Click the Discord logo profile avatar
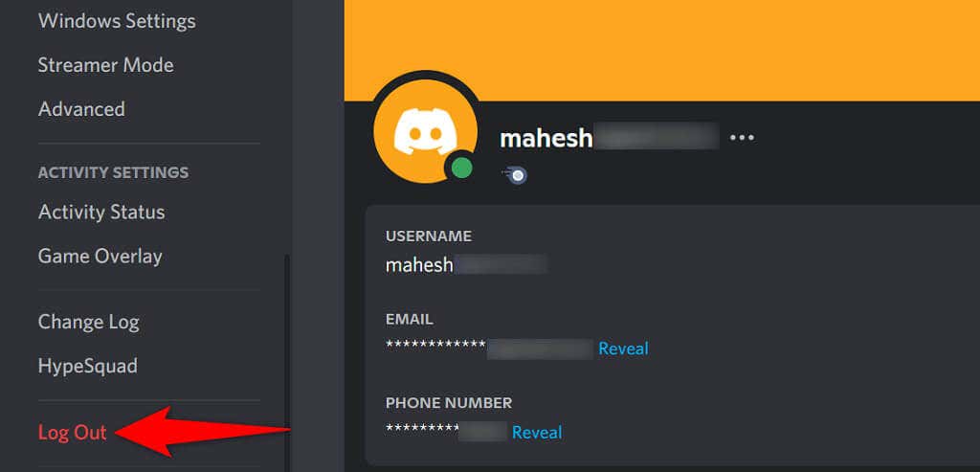 pos(426,131)
